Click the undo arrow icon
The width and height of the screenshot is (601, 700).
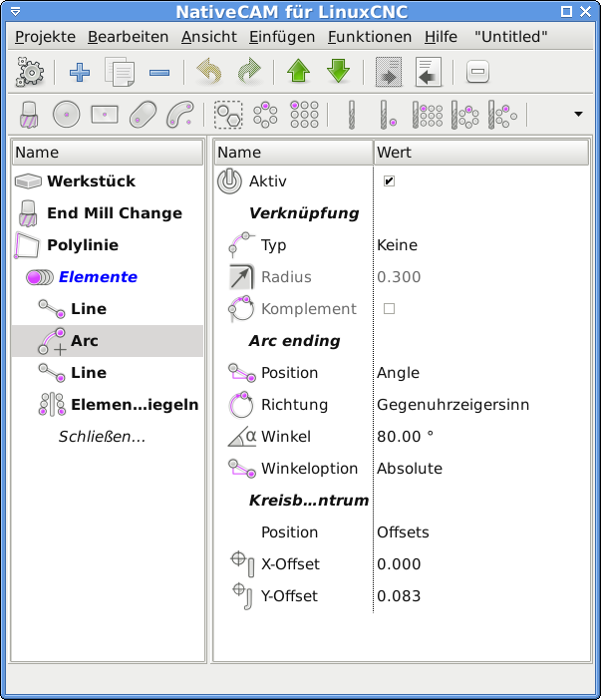pos(209,72)
